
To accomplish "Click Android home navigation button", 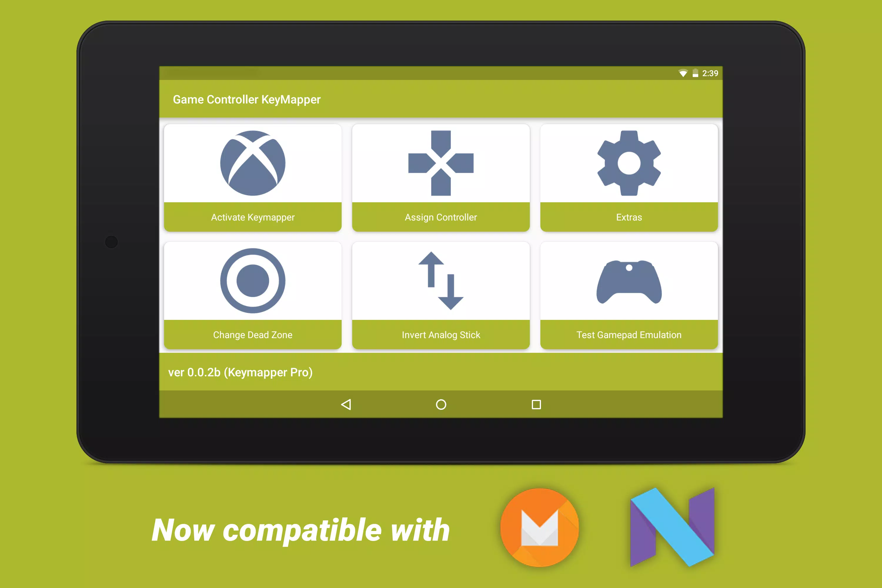I will point(440,404).
